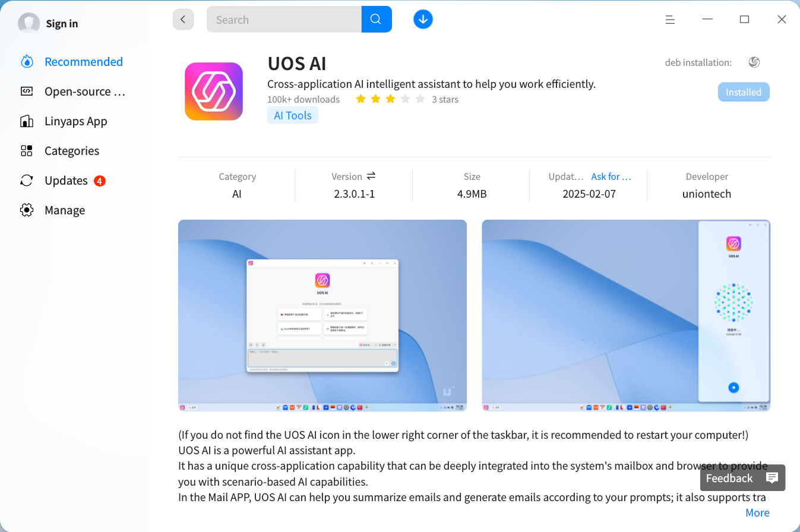Expand description with More link
Screen dimensions: 800x532
pyautogui.click(x=757, y=513)
